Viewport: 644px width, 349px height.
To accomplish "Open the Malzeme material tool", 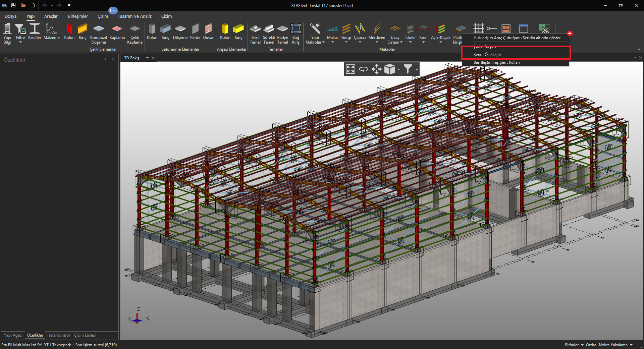I will (x=51, y=32).
